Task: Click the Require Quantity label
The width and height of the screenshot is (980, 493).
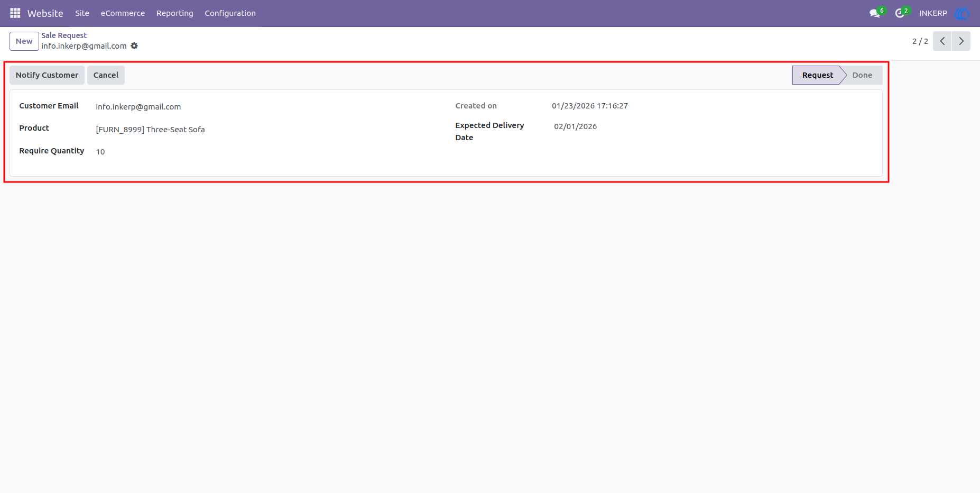Action: (x=52, y=151)
